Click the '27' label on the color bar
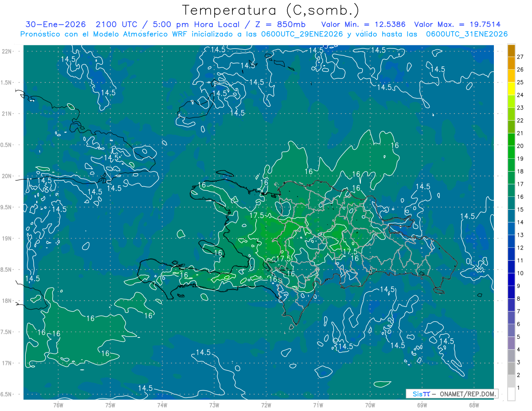The image size is (532, 411). coord(520,57)
